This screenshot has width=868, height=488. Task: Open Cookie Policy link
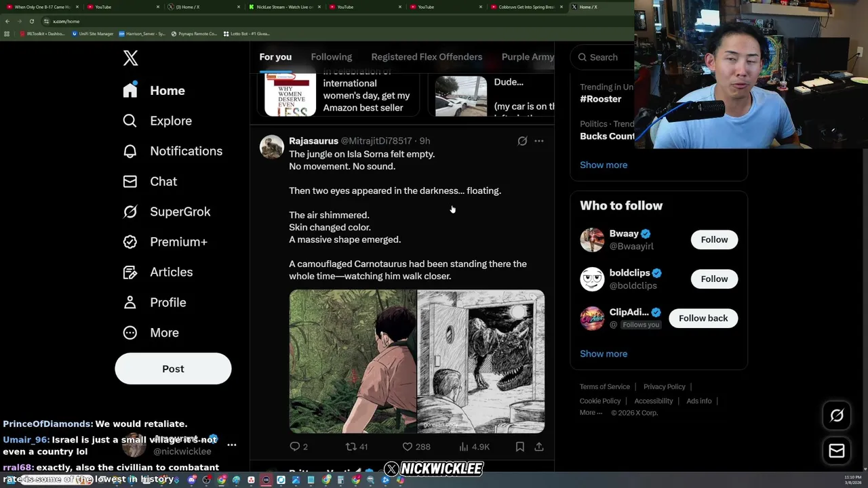(x=600, y=401)
